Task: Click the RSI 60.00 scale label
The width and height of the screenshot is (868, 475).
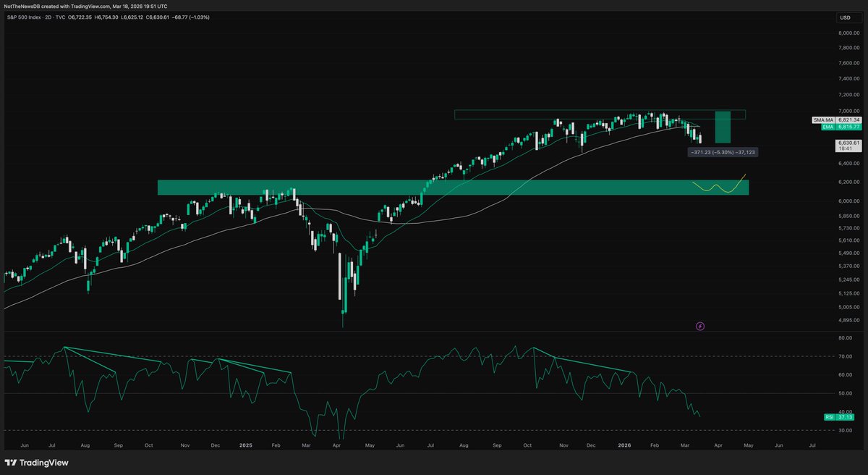Action: 844,375
